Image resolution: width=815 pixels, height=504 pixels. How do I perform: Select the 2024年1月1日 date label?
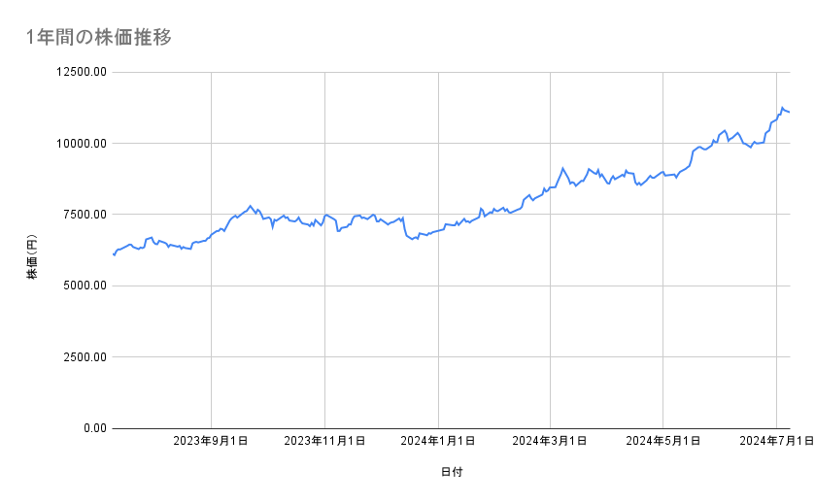438,441
